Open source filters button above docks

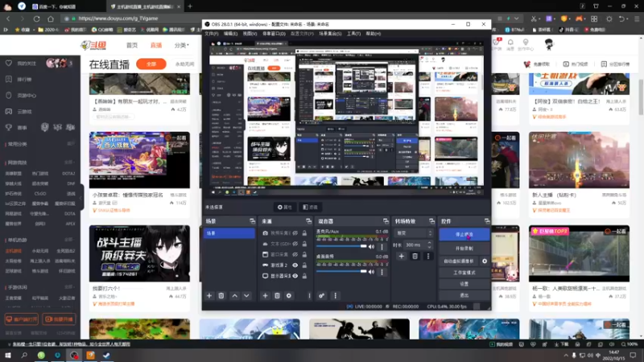310,208
